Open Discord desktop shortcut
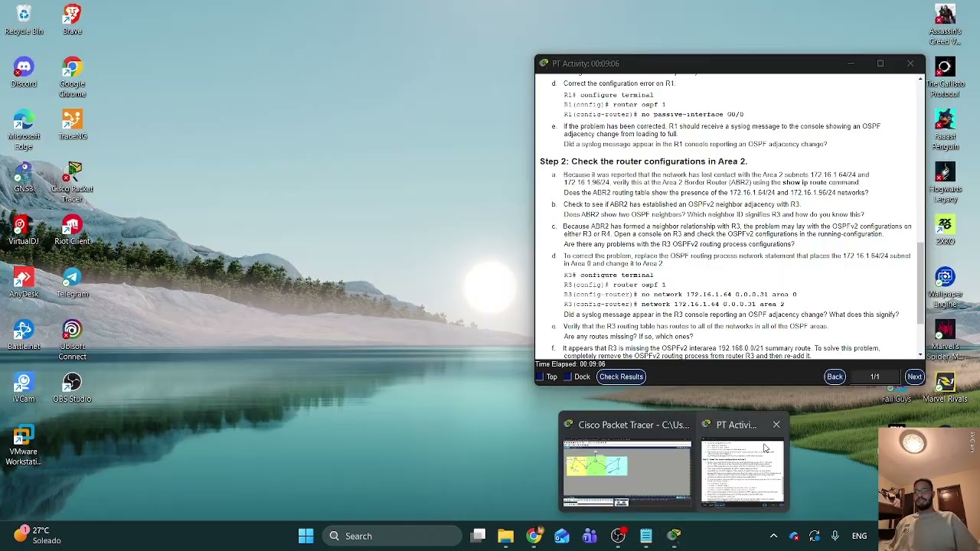This screenshot has height=551, width=980. [x=24, y=73]
